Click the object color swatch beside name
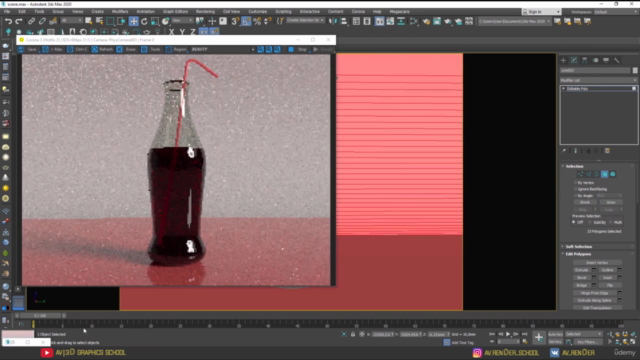The height and width of the screenshot is (360, 640). pyautogui.click(x=635, y=71)
